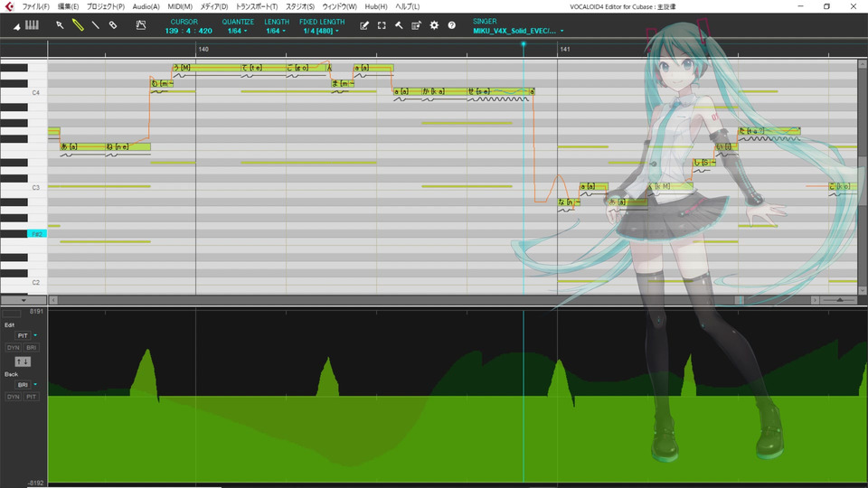Toggle Back PIT parameter button
The height and width of the screenshot is (488, 868).
tap(31, 397)
